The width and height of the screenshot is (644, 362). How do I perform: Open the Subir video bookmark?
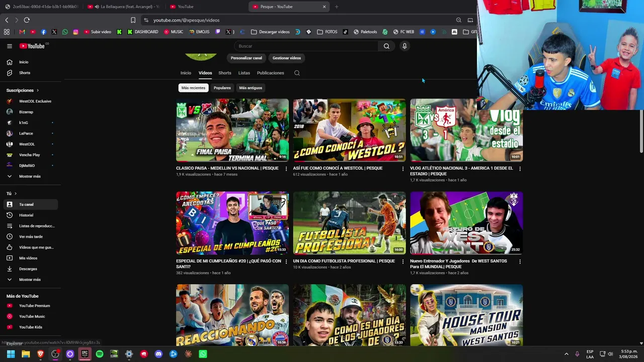[98, 32]
